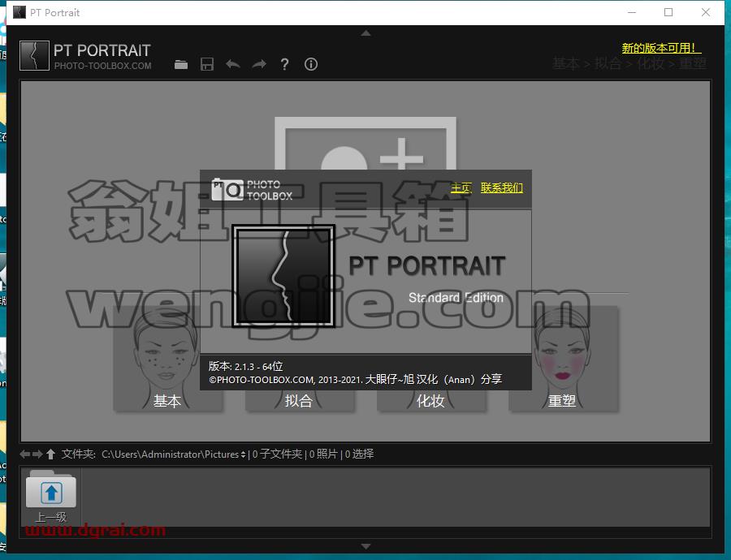Click the 基本 > 拟合 > 化妆 > 重塑 breadcrumb
731x560 pixels.
pos(629,63)
